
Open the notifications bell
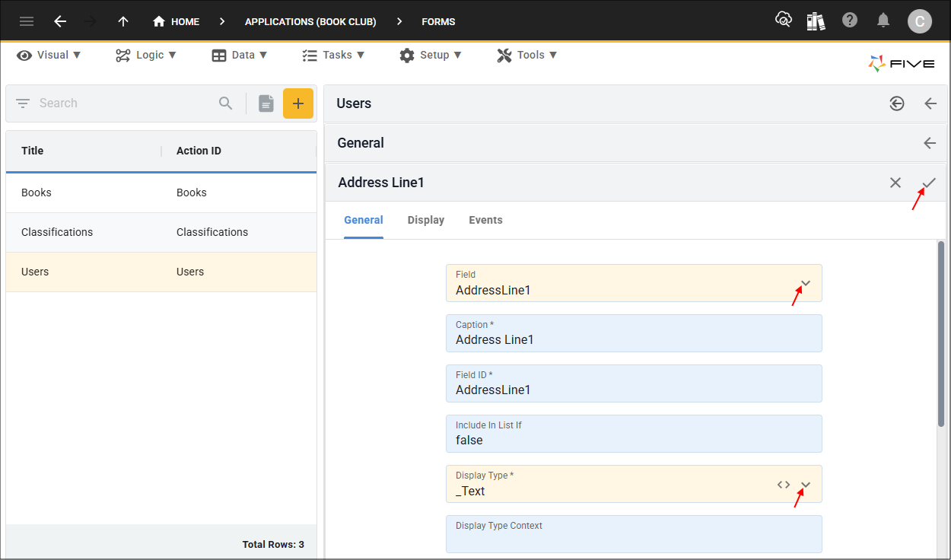tap(883, 21)
